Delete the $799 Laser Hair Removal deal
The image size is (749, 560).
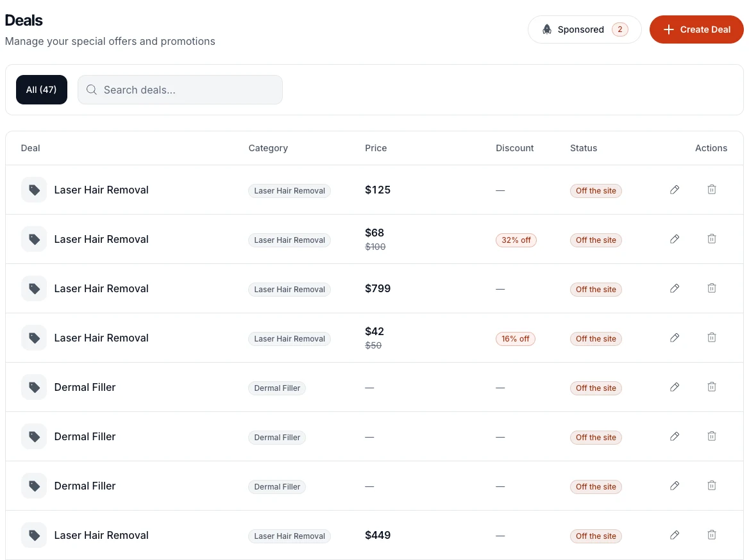point(712,288)
